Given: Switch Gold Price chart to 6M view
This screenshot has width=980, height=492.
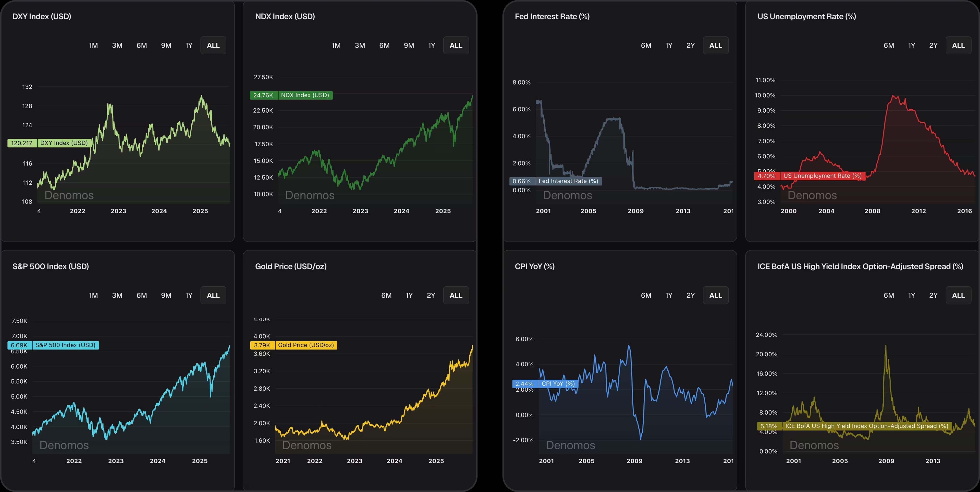Looking at the screenshot, I should point(387,295).
